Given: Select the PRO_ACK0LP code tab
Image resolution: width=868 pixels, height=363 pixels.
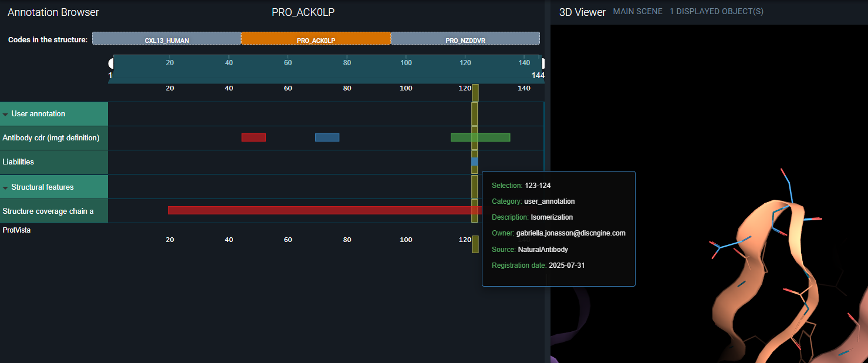Looking at the screenshot, I should point(316,39).
